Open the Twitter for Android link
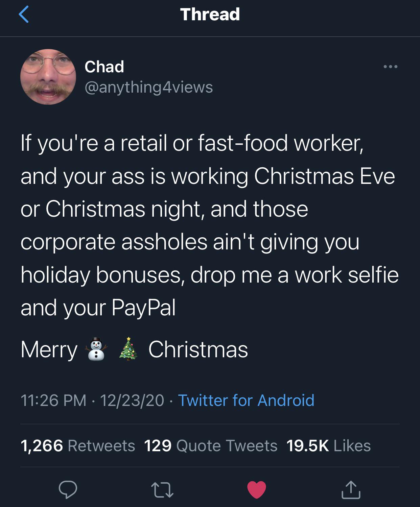Viewport: 420px width, 507px height. coord(246,401)
